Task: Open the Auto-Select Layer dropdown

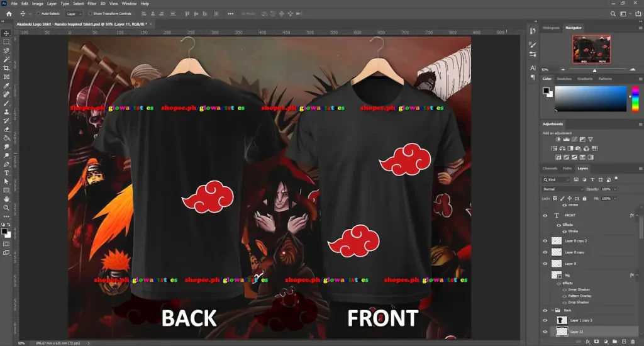Action: (x=74, y=14)
